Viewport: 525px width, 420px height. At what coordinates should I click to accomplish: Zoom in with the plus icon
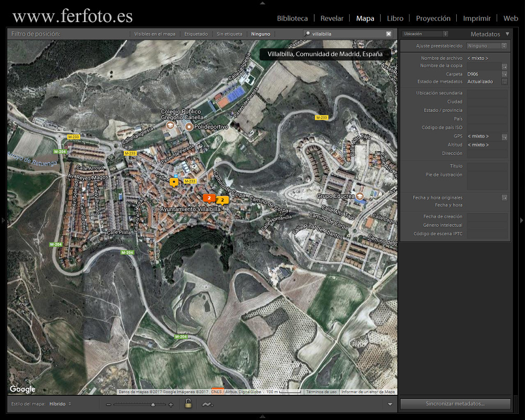pyautogui.click(x=171, y=405)
